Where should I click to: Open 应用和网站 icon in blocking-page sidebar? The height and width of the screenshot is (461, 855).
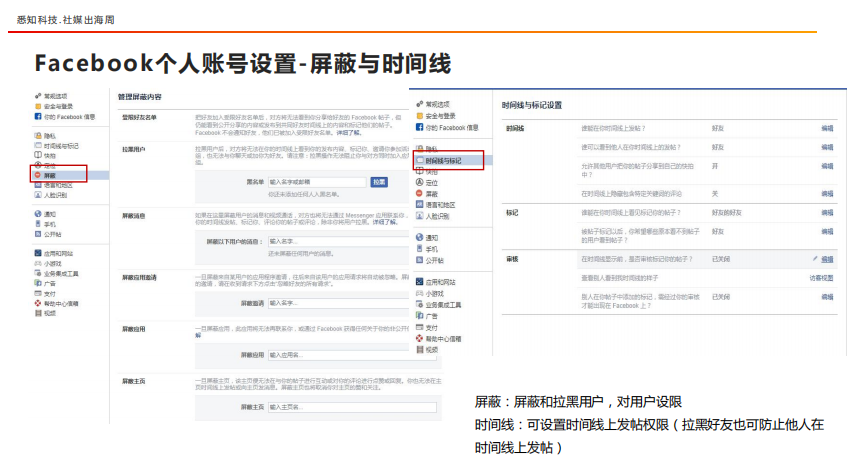pyautogui.click(x=38, y=253)
